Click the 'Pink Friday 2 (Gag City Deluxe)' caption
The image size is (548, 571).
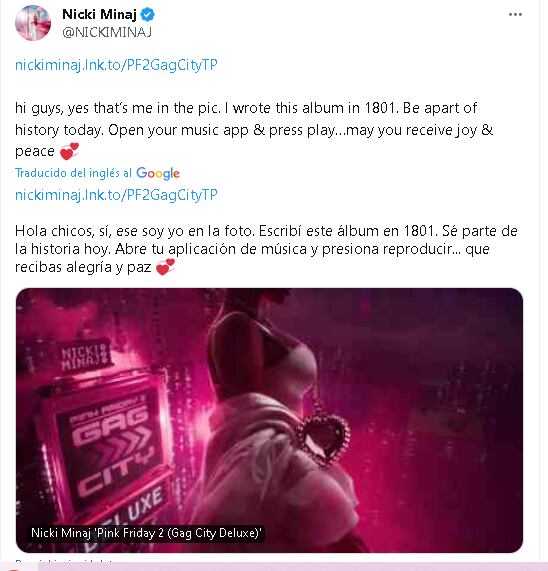point(146,533)
